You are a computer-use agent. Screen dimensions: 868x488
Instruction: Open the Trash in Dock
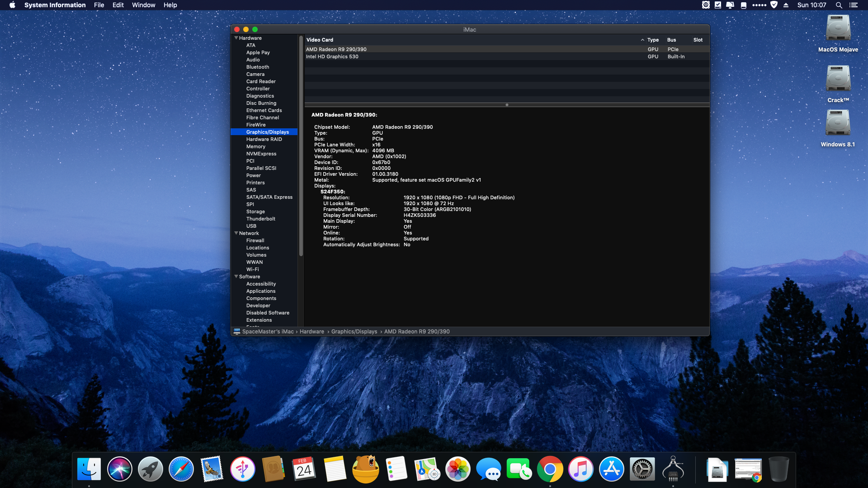coord(779,469)
